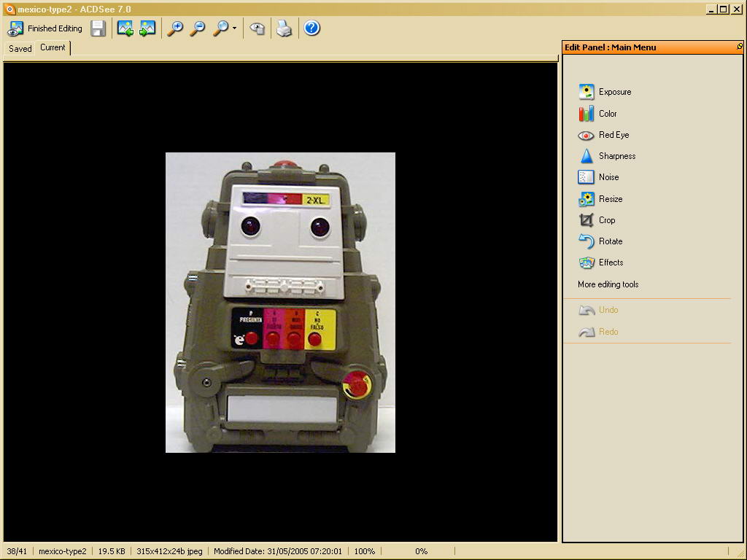
Task: Click the Modified Date entry in the status bar
Action: coord(278,551)
